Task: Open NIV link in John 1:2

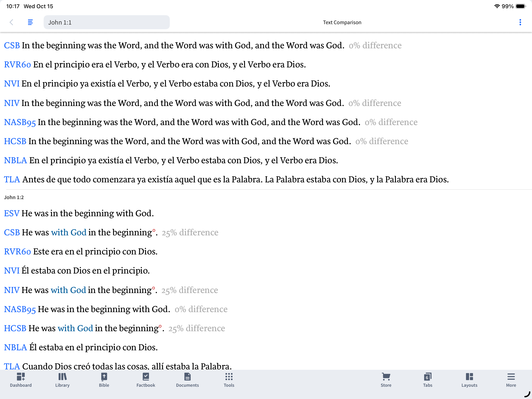Action: pos(11,290)
